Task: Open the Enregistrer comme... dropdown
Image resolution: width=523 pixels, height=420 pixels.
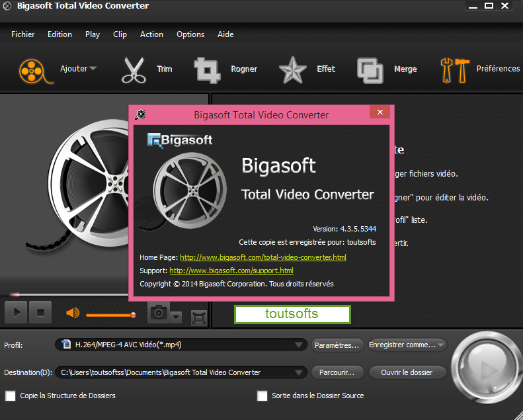Action: pos(407,345)
